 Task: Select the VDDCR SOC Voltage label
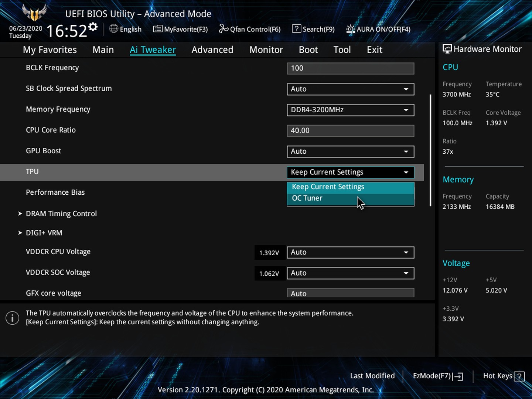(x=58, y=272)
